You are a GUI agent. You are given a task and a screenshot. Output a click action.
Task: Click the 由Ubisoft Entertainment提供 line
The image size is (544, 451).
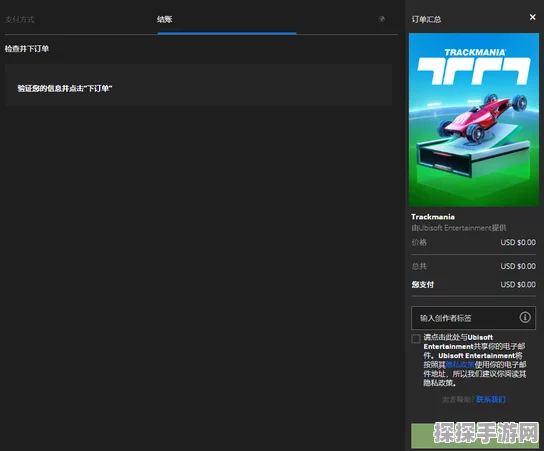(x=459, y=228)
